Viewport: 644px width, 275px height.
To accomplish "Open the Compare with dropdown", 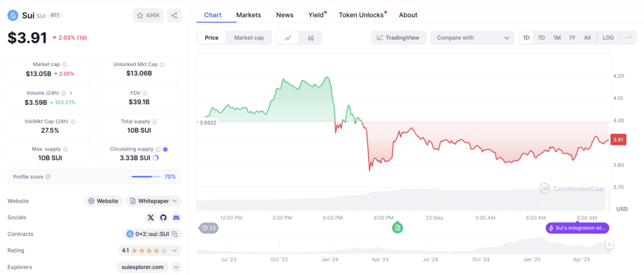I will (x=472, y=38).
